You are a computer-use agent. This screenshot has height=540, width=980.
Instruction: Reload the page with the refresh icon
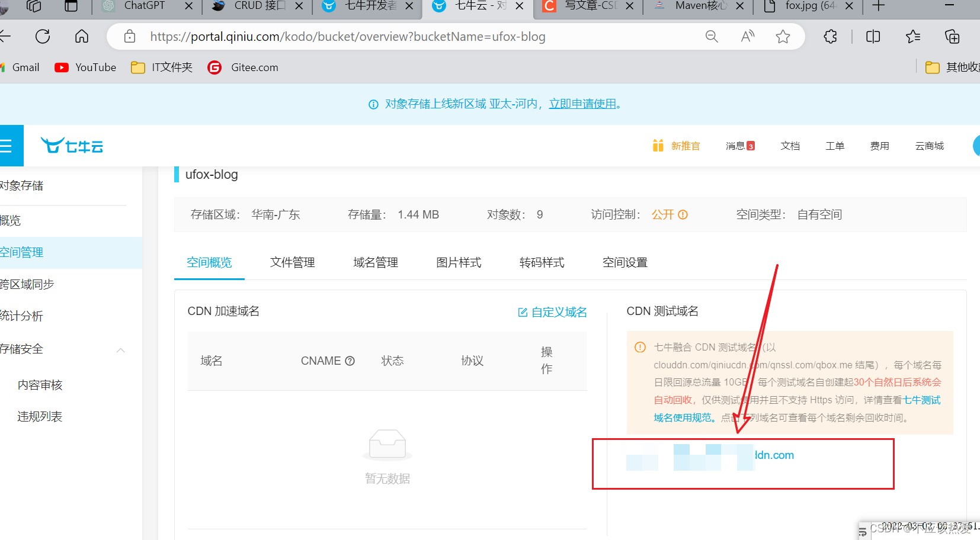point(43,37)
